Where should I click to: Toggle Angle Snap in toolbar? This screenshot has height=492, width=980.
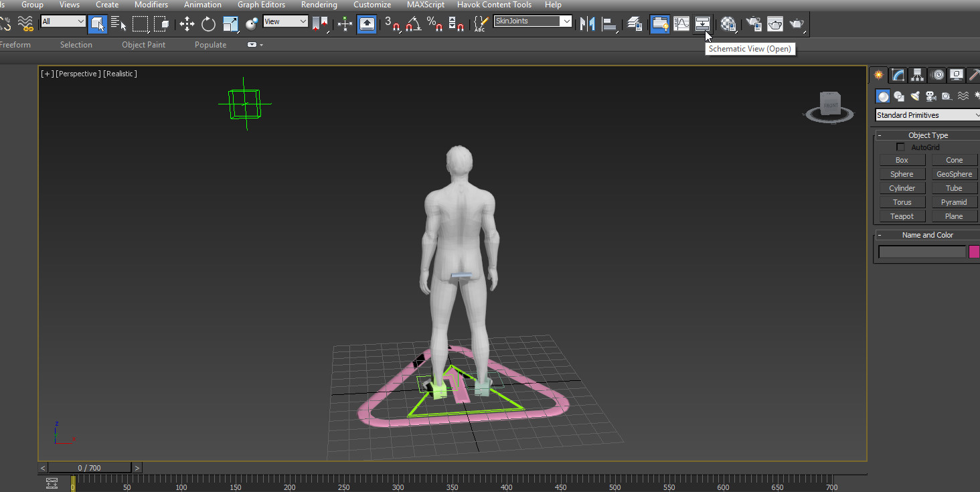(414, 25)
